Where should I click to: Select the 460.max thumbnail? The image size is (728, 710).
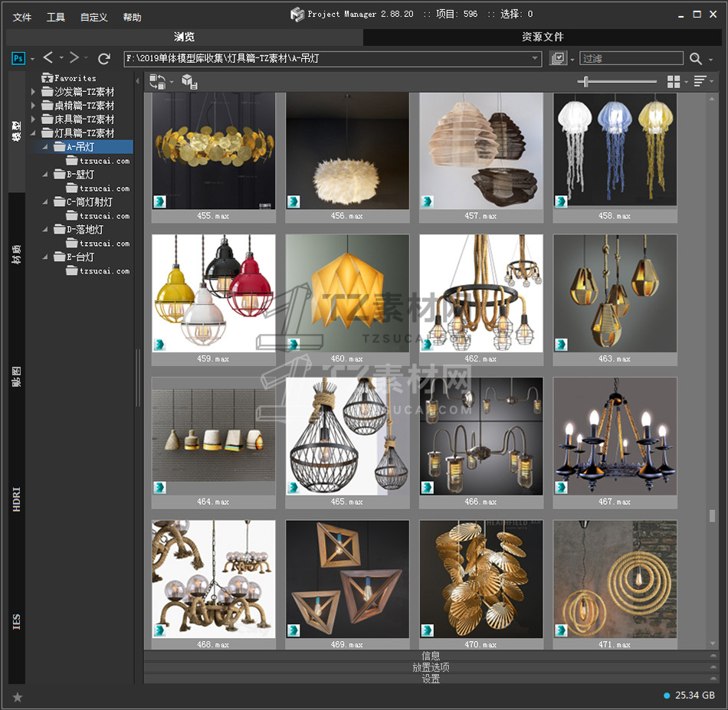[347, 293]
